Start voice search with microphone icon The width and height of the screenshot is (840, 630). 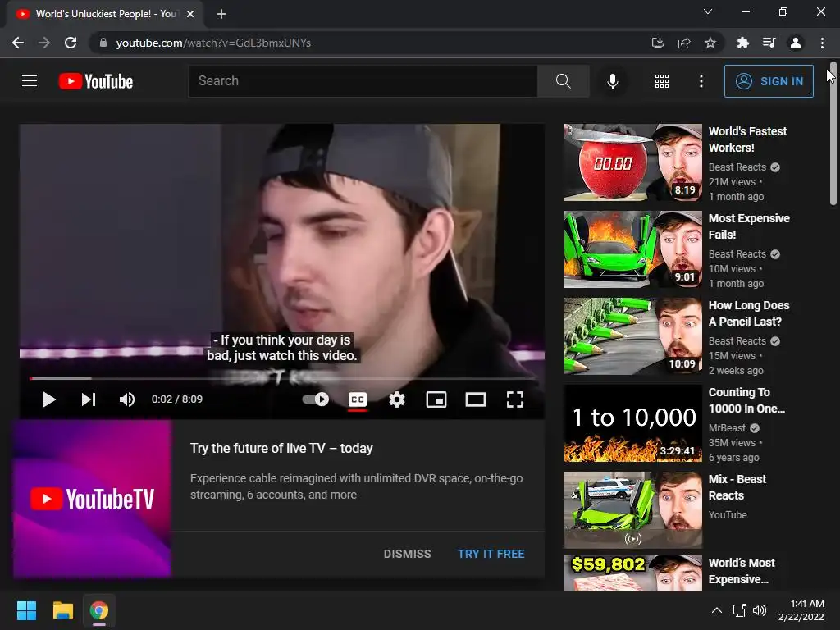pyautogui.click(x=612, y=81)
